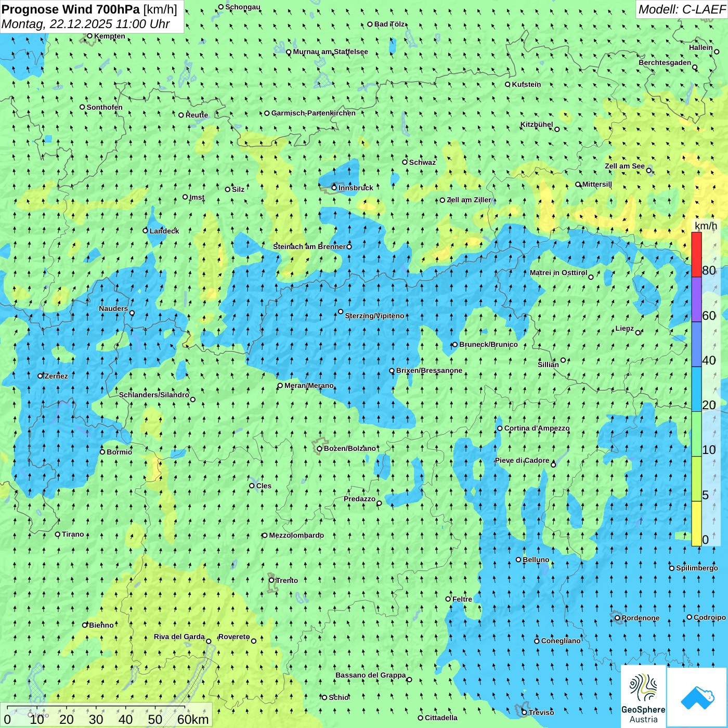The width and height of the screenshot is (728, 728).
Task: Click the Riva del Garda label
Action: click(x=179, y=636)
